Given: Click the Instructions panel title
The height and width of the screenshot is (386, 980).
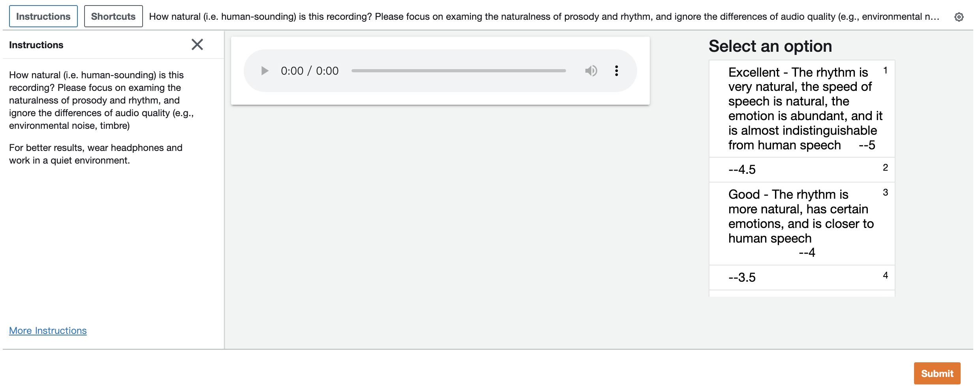Looking at the screenshot, I should (36, 45).
